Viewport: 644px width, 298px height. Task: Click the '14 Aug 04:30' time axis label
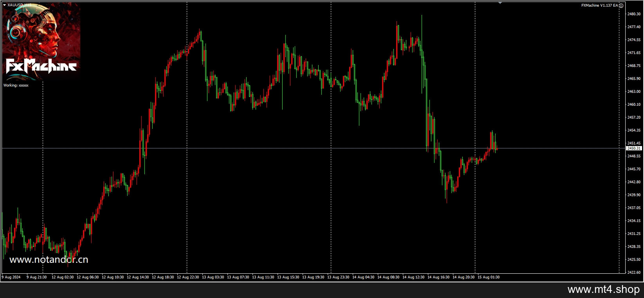pyautogui.click(x=363, y=277)
